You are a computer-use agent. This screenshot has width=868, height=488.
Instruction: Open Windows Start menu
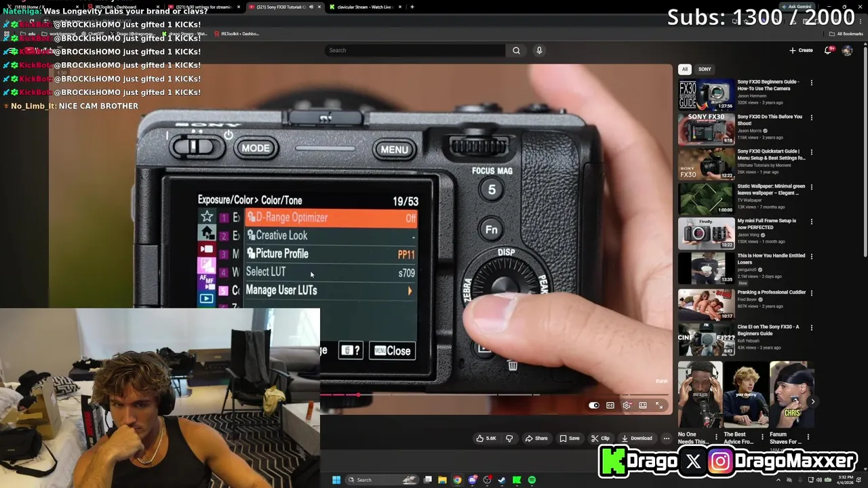[x=336, y=480]
